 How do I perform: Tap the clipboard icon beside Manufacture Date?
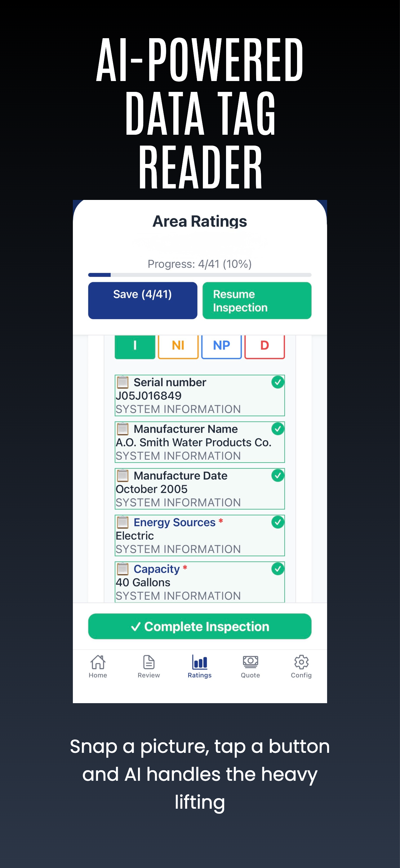click(x=122, y=476)
